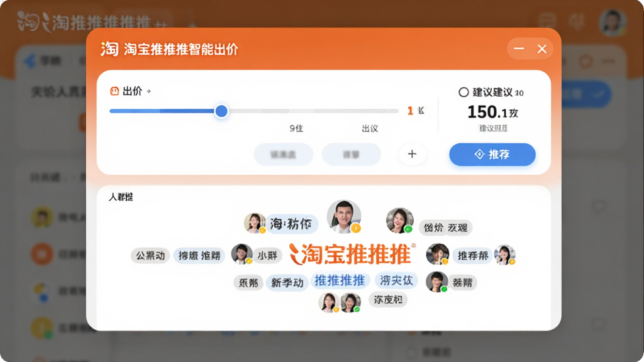644x362 pixels.
Task: Select the 公累动 tag
Action: click(150, 256)
